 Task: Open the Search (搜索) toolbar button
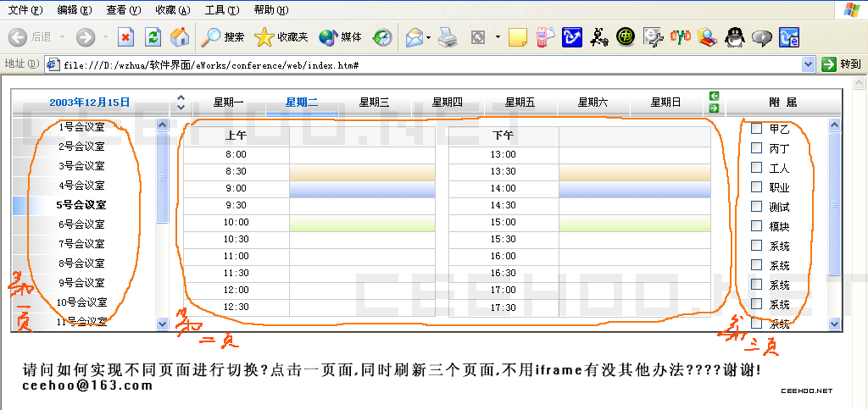click(224, 37)
